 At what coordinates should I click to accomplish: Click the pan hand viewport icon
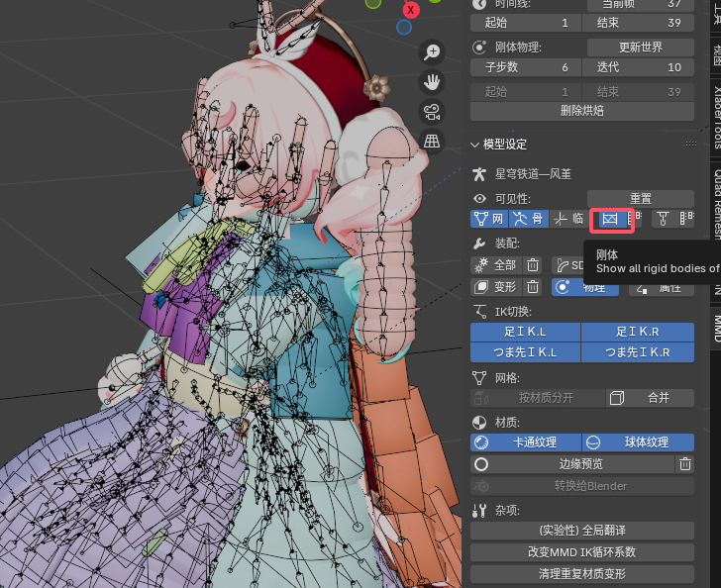coord(432,82)
